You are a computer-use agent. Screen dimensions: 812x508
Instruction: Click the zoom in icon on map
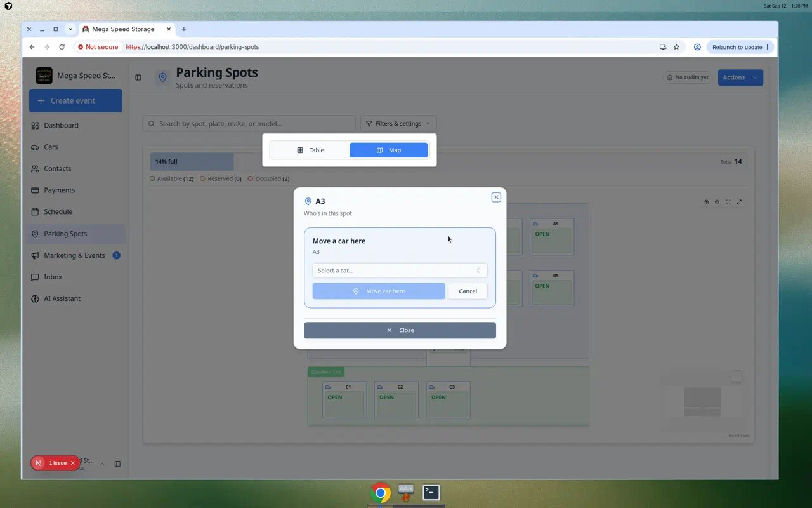(706, 202)
